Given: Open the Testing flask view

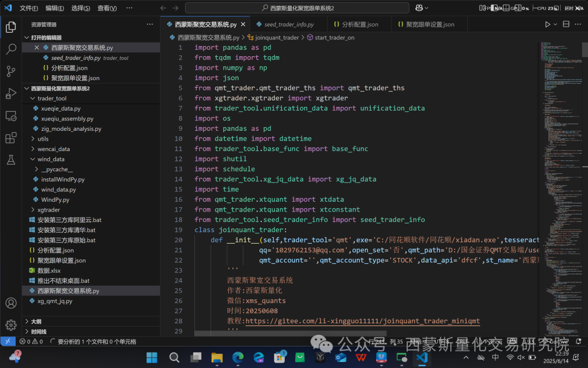Looking at the screenshot, I should (x=11, y=160).
